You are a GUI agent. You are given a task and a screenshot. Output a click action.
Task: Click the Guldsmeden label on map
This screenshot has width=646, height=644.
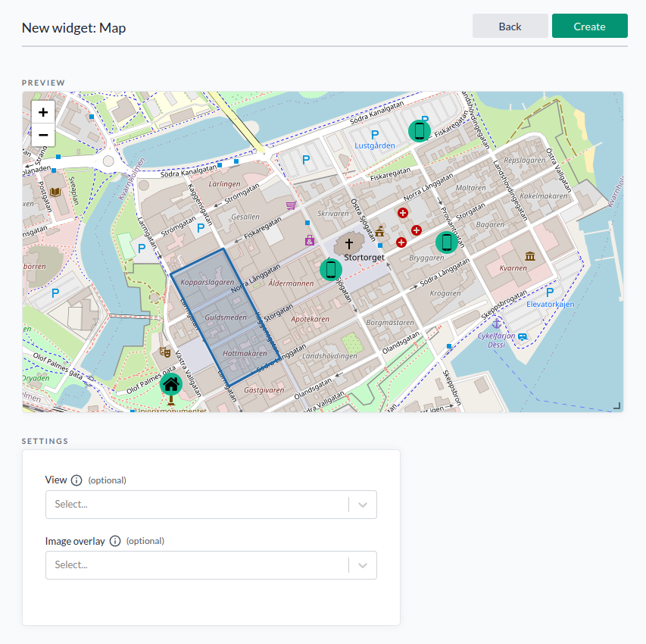point(226,317)
